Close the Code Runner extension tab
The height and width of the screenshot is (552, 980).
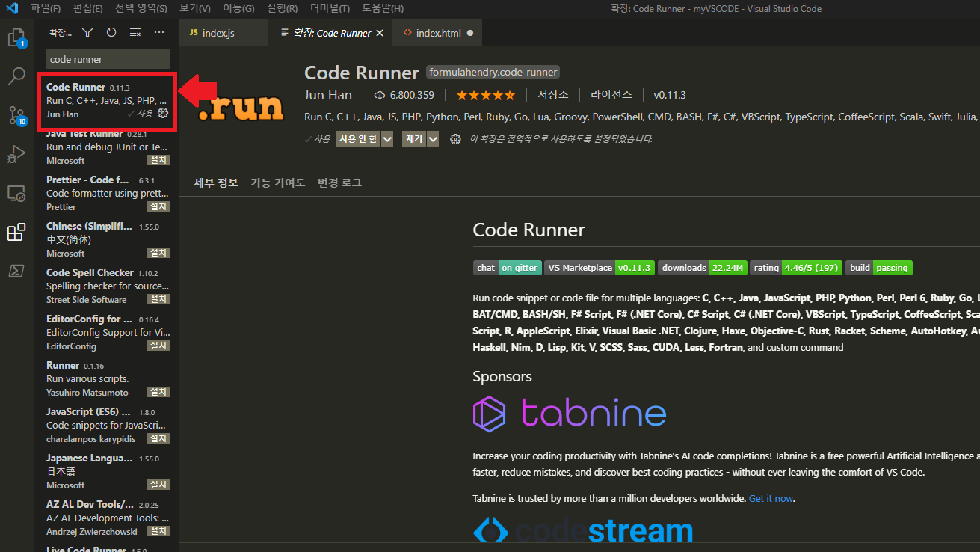tap(380, 33)
